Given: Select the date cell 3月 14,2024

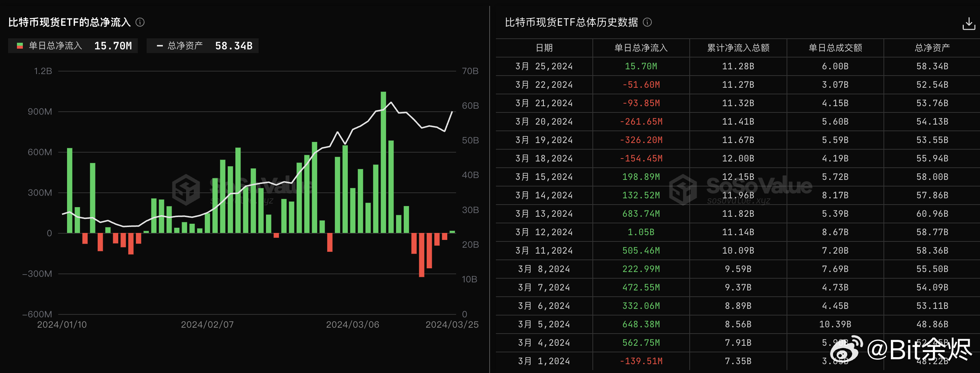Looking at the screenshot, I should pos(544,196).
